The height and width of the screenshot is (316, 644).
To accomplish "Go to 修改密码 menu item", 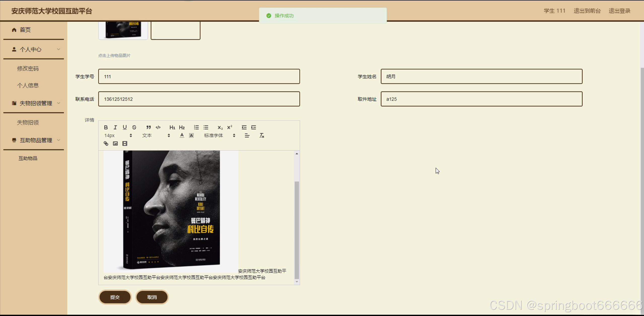I will (x=28, y=69).
